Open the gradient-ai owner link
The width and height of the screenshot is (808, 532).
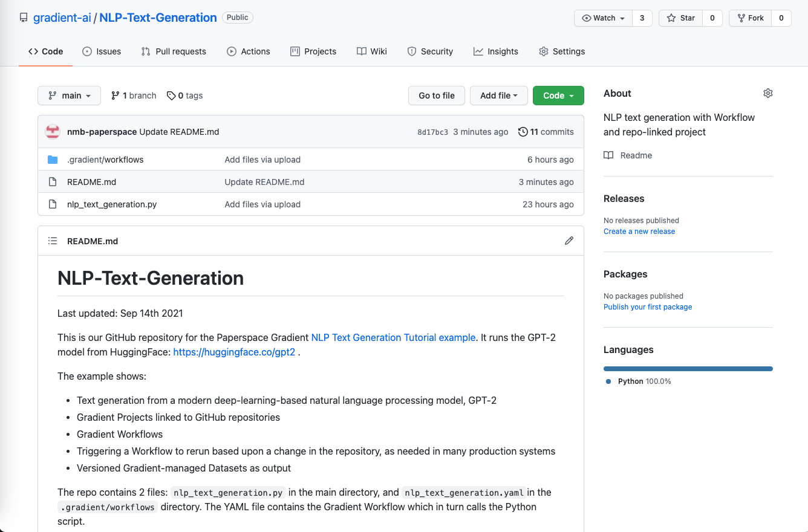click(62, 18)
